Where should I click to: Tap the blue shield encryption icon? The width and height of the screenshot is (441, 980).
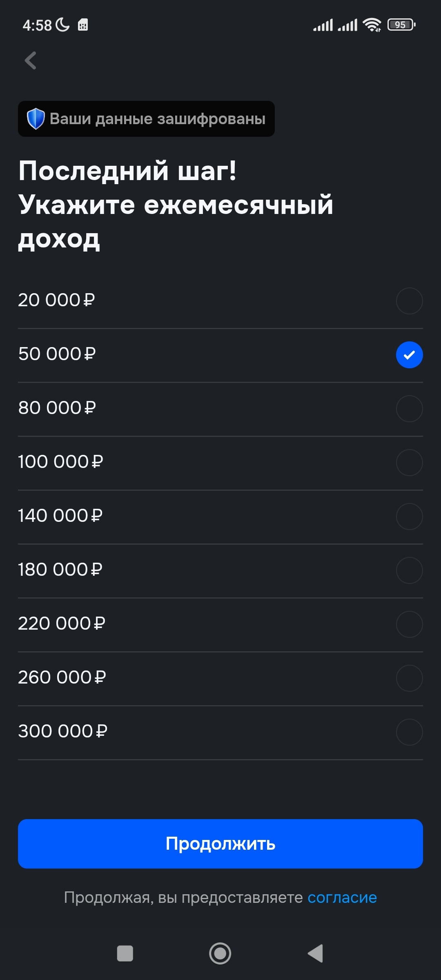point(36,119)
